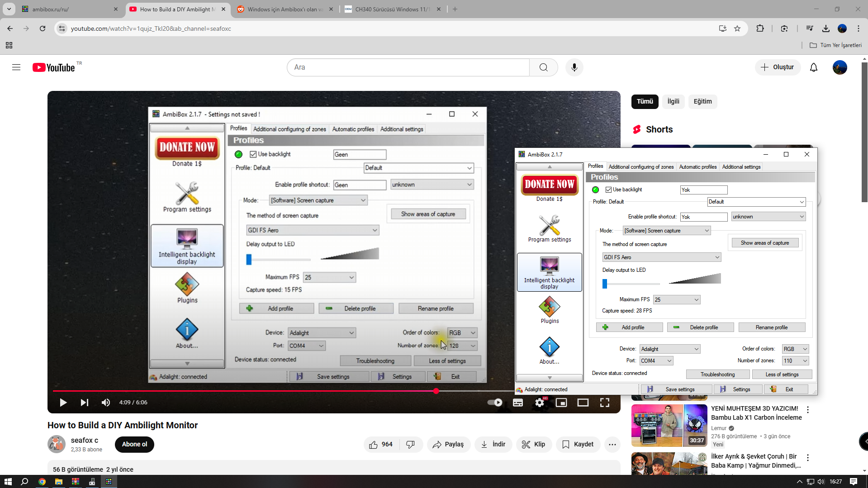
Task: Switch to Additional configuring of zones tab in AmbiBox
Action: point(641,167)
